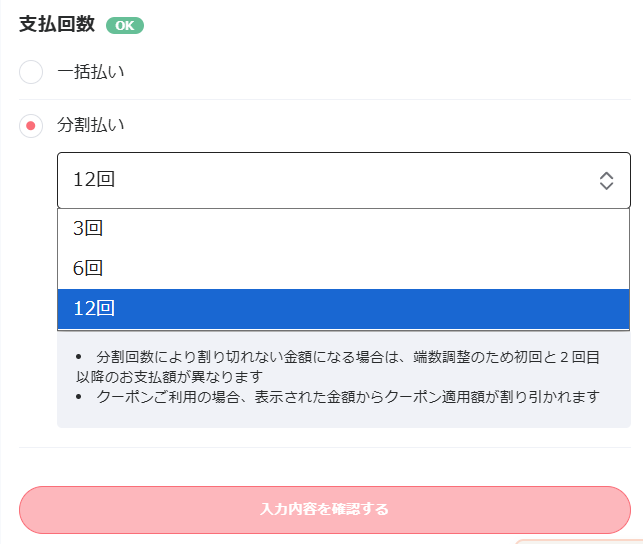Click the 一括払い label text
643x544 pixels.
91,72
